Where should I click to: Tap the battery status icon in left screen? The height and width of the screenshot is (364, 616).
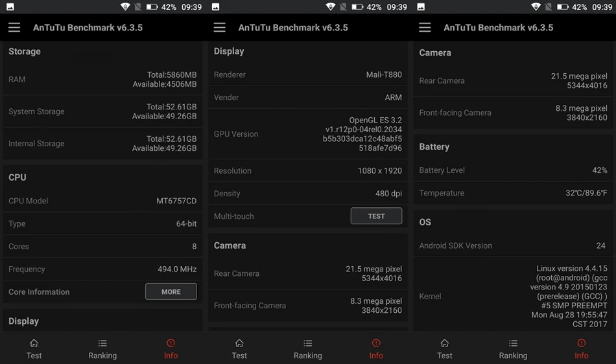pos(152,6)
